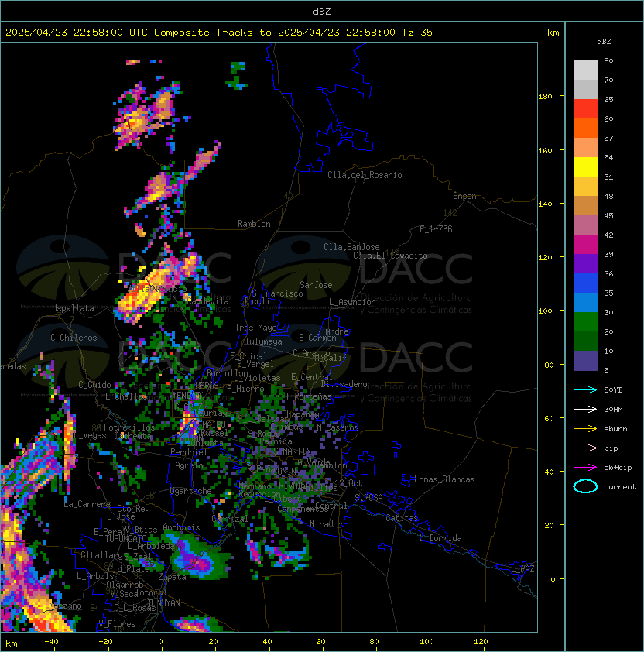Viewport: 644px width, 652px height.
Task: Click the 100 km vertical axis tick
Action: 545,311
